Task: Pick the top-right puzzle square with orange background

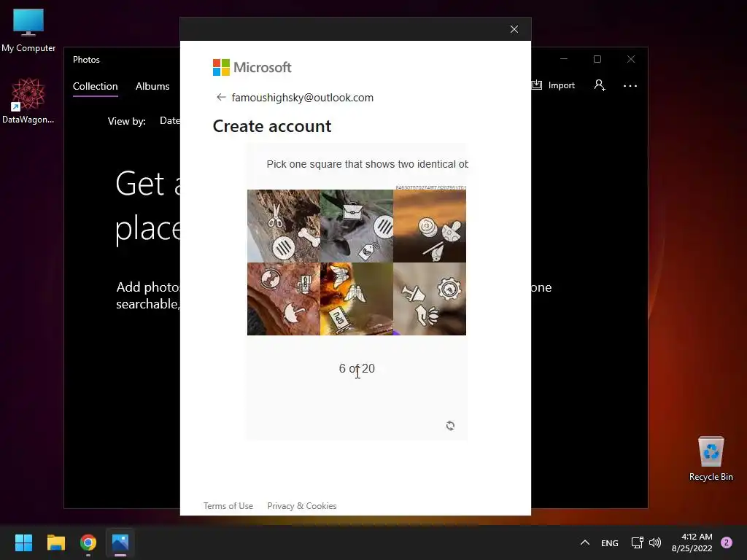Action: click(x=430, y=226)
